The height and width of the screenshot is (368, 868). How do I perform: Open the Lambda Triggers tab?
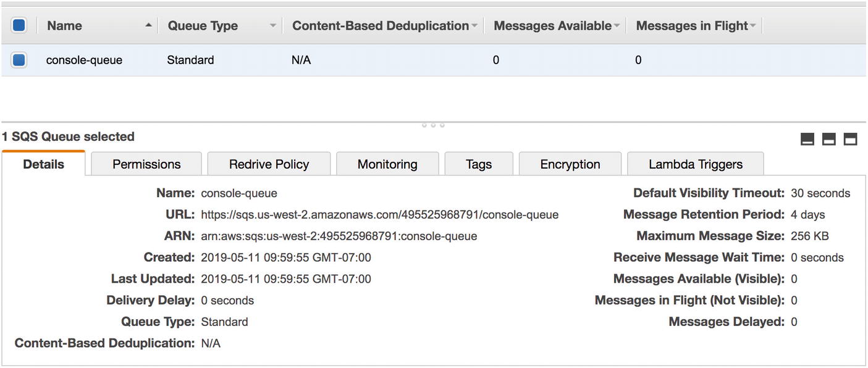coord(695,164)
